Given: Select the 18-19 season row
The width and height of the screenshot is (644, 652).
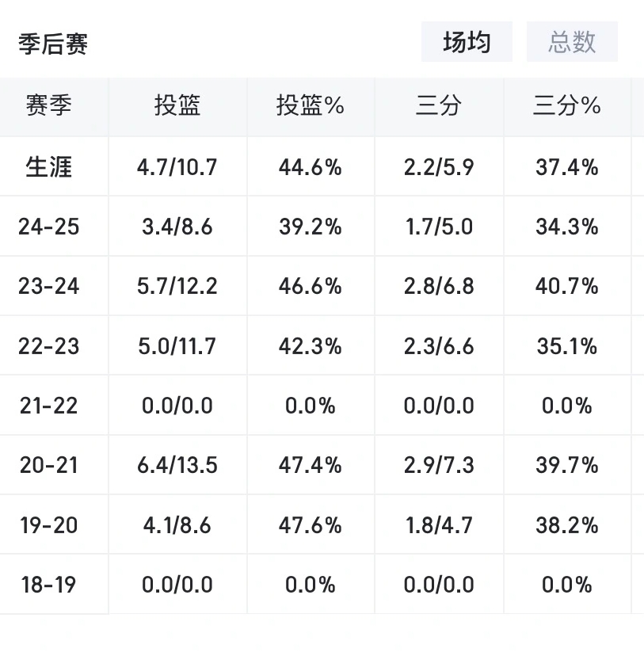Looking at the screenshot, I should (49, 585).
